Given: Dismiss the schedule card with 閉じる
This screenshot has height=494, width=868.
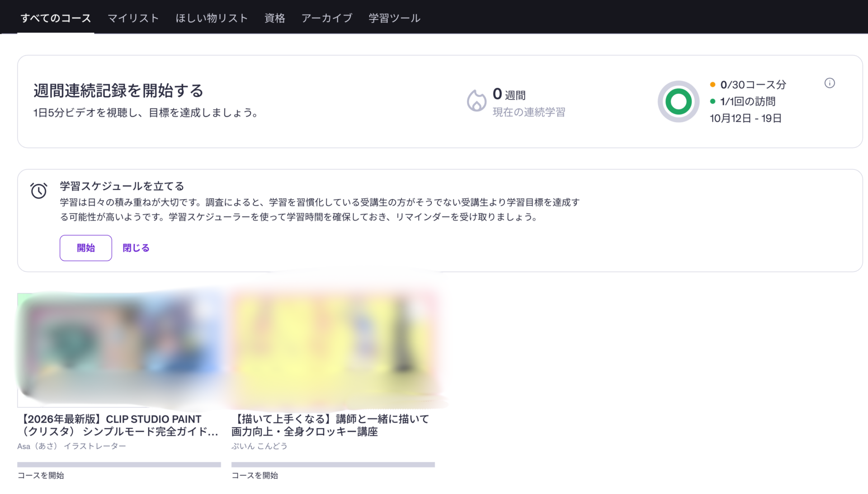Looking at the screenshot, I should tap(136, 248).
